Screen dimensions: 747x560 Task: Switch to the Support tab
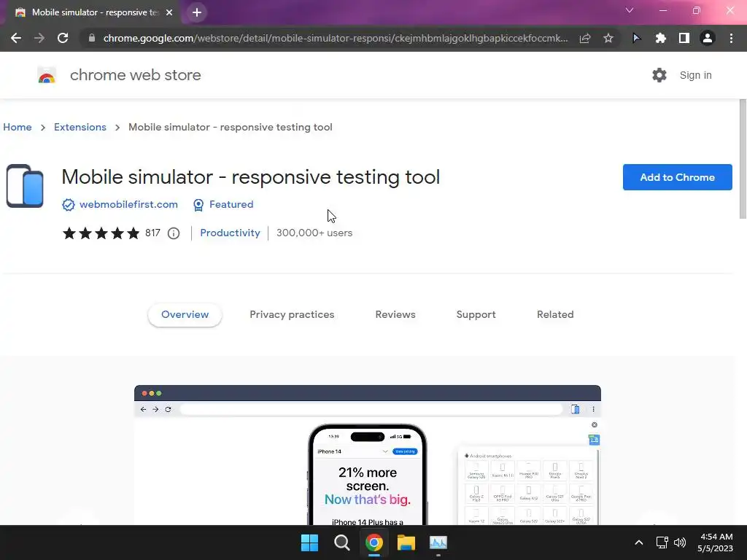tap(476, 315)
